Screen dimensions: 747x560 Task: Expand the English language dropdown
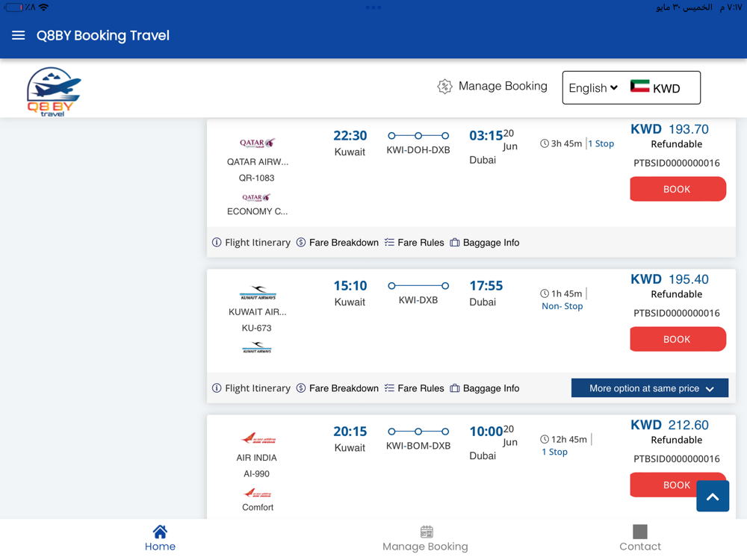(593, 88)
